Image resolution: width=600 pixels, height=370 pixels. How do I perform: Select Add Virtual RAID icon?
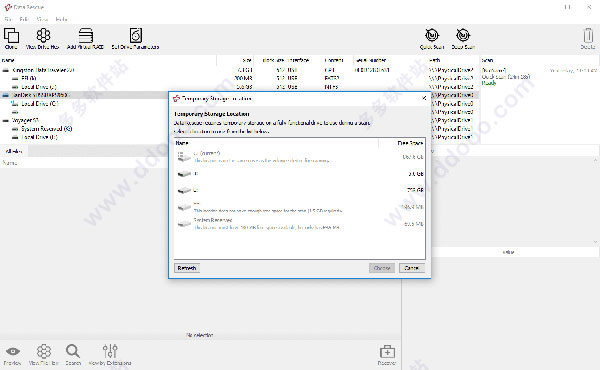pos(85,39)
